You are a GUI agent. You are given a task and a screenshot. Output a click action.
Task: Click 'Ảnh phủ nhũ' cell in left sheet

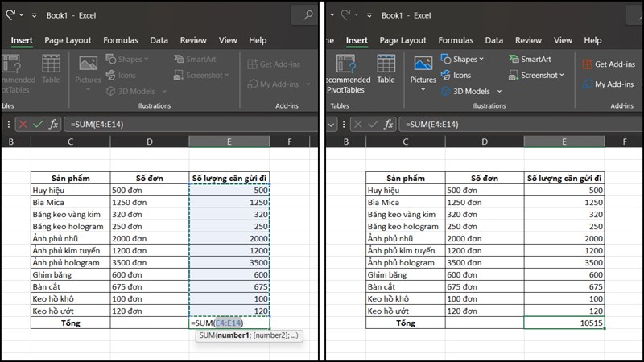tap(70, 238)
